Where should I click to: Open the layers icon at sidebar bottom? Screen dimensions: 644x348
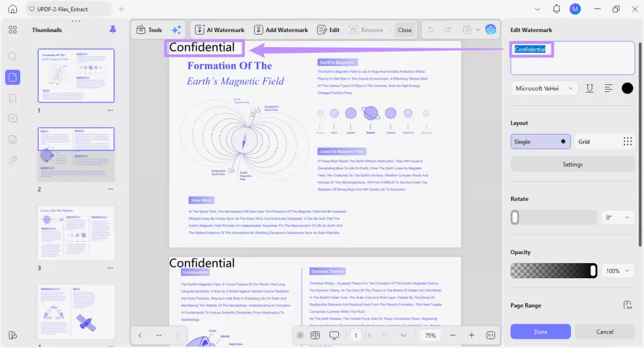click(x=13, y=335)
